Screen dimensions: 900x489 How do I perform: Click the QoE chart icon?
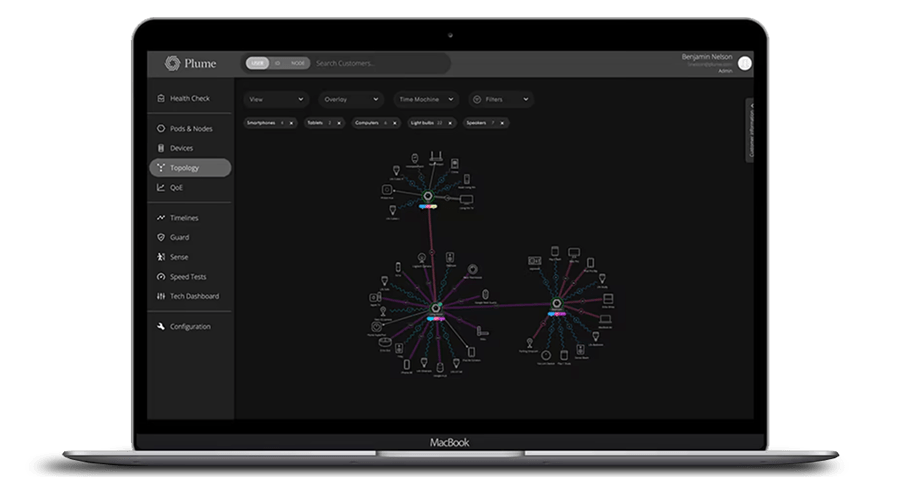point(161,187)
